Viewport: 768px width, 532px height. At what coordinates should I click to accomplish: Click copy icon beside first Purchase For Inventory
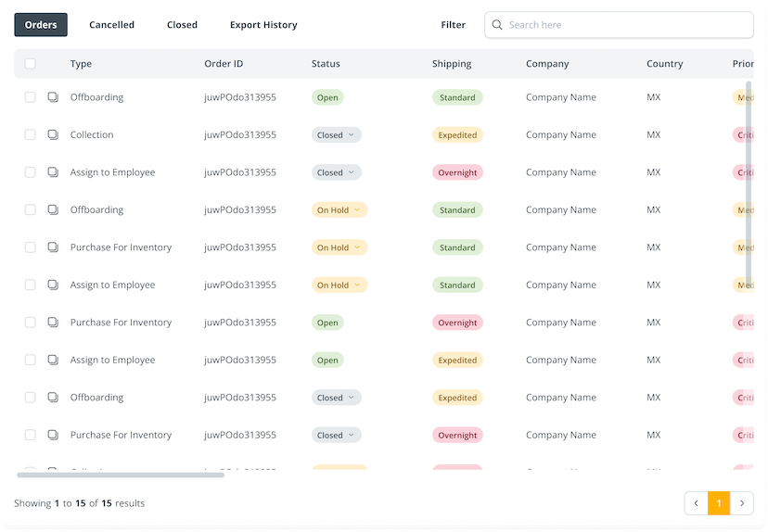click(x=53, y=247)
